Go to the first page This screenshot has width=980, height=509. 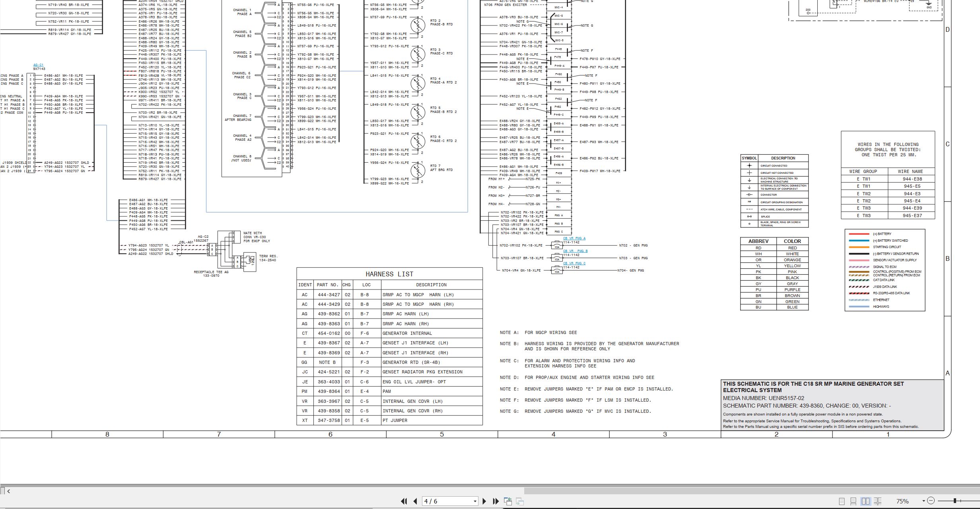pyautogui.click(x=404, y=501)
